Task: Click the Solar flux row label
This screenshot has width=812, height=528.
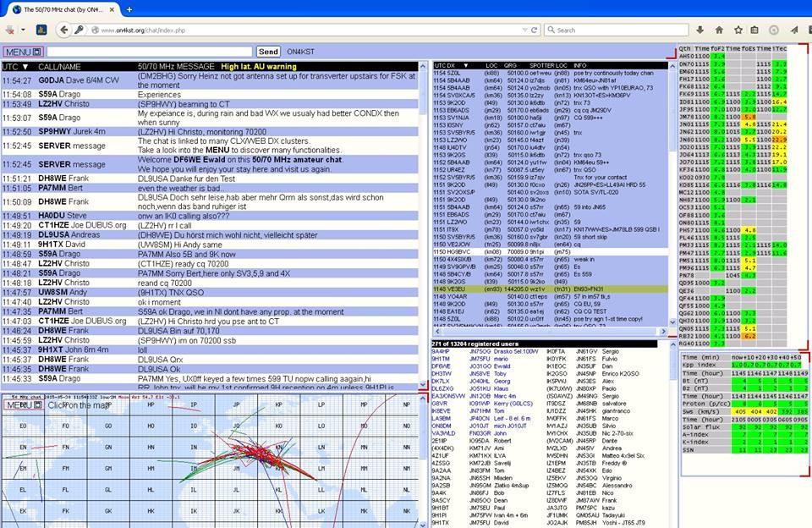Action: [x=700, y=427]
